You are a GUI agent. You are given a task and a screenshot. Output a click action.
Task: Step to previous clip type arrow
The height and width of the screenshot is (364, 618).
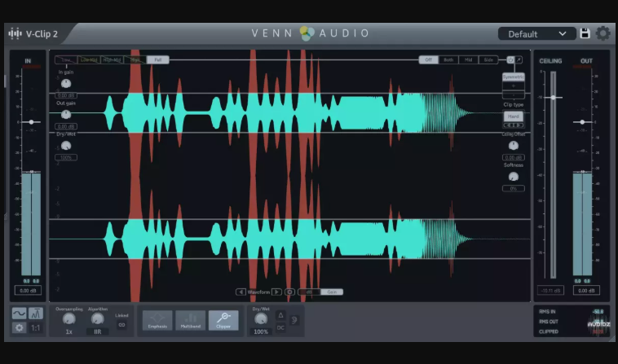click(x=509, y=125)
